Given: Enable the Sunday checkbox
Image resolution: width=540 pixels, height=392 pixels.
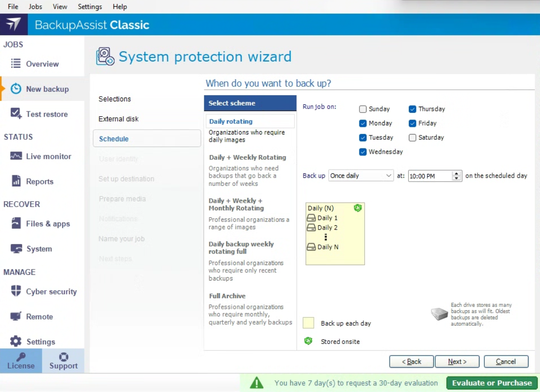Looking at the screenshot, I should (x=363, y=109).
